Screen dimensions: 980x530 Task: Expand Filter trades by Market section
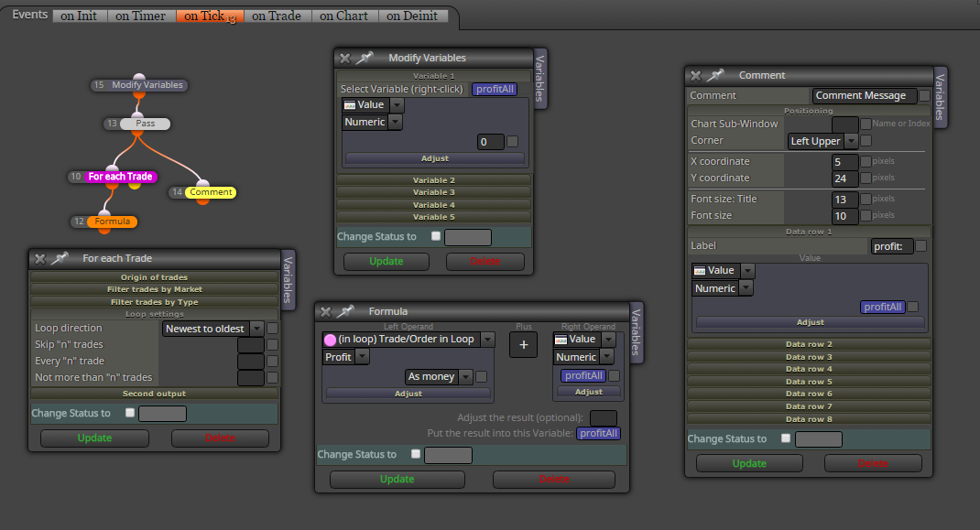click(155, 289)
